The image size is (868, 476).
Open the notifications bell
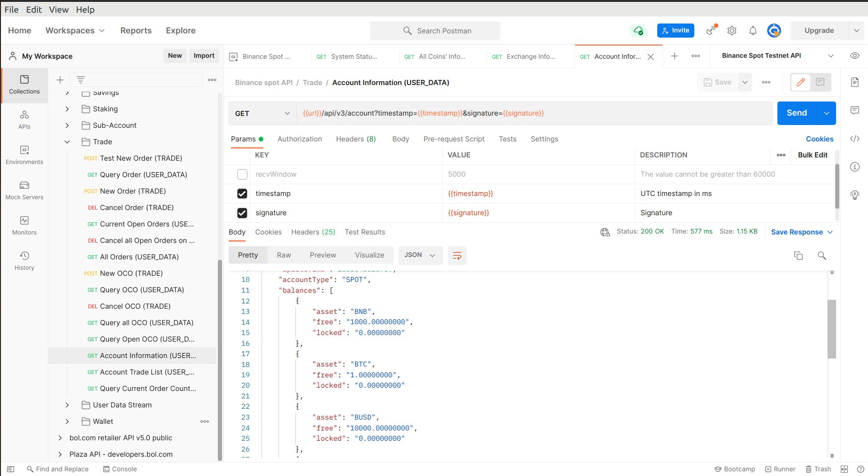[753, 31]
